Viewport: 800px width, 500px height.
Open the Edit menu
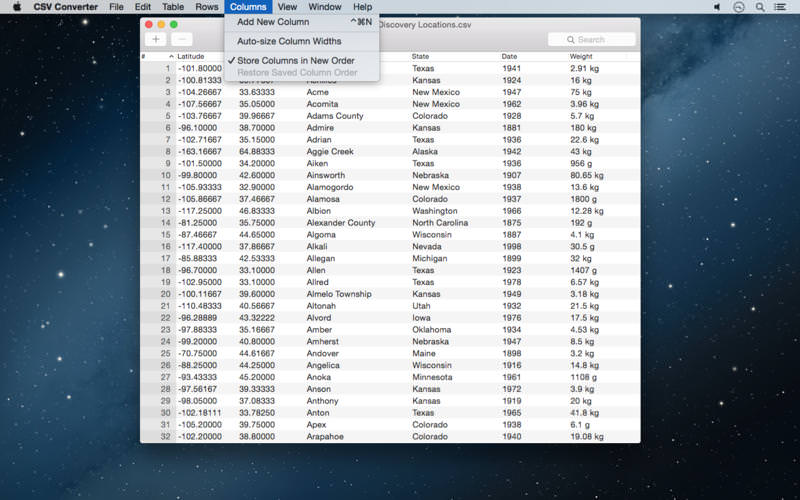coord(143,7)
